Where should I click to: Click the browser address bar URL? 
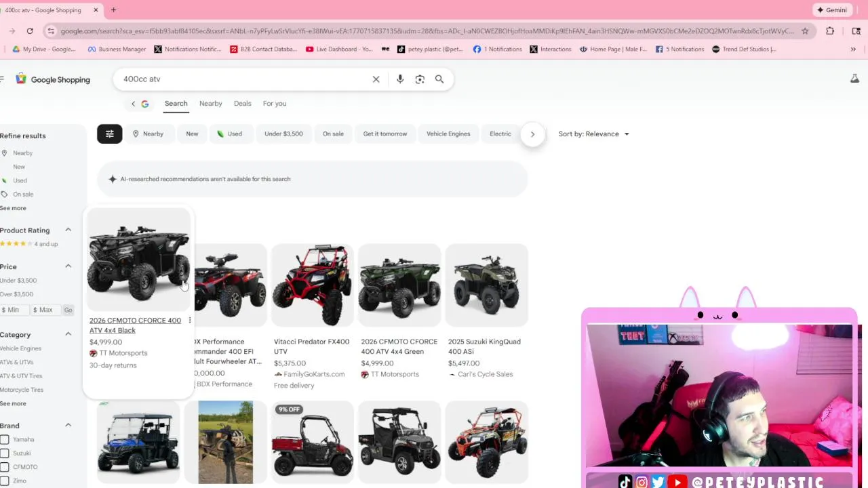click(x=427, y=30)
